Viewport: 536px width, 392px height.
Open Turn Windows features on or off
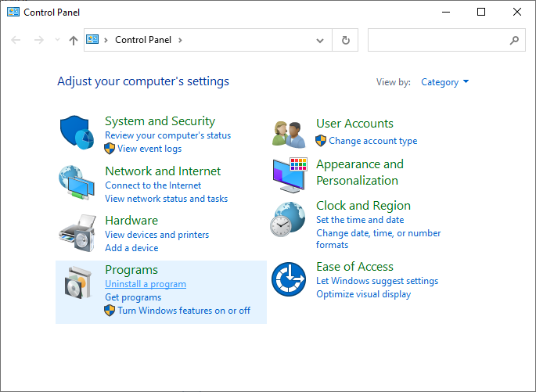(x=184, y=311)
